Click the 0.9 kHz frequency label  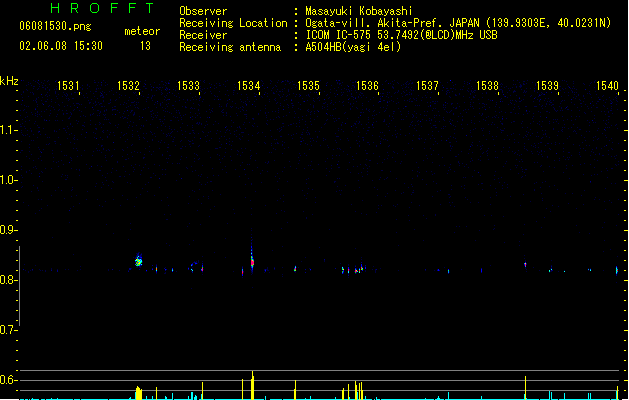click(8, 230)
